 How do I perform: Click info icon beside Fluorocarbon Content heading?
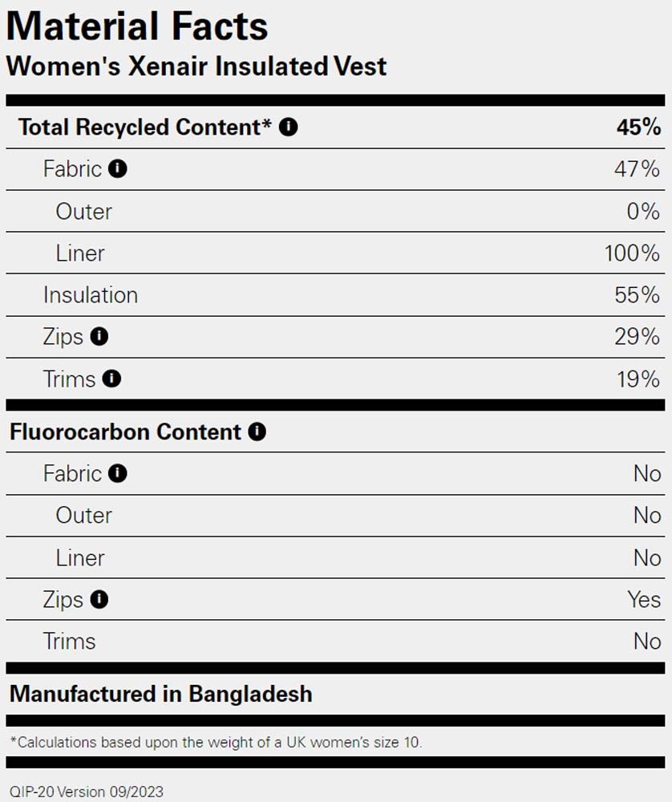257,431
